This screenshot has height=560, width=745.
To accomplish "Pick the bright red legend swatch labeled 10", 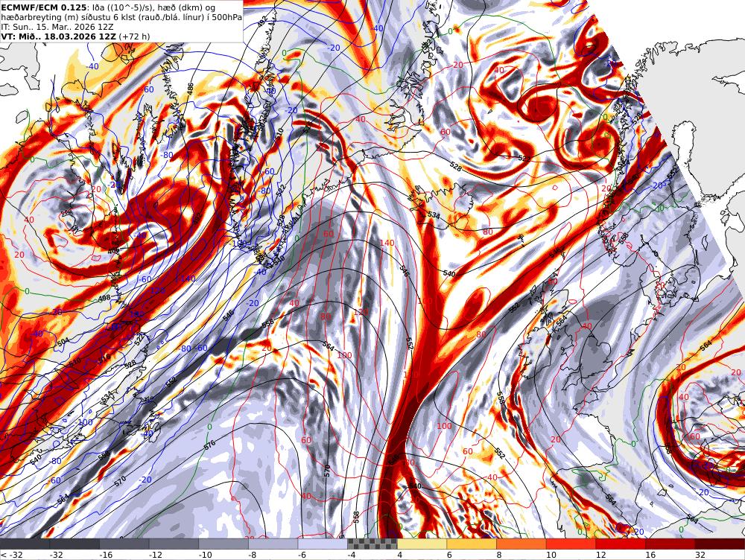I will pos(571,544).
